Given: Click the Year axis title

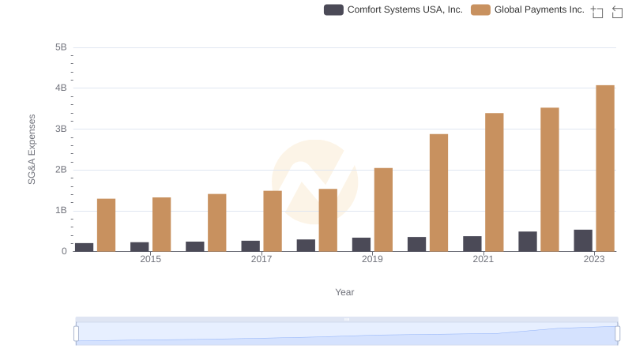Looking at the screenshot, I should click(x=344, y=292).
